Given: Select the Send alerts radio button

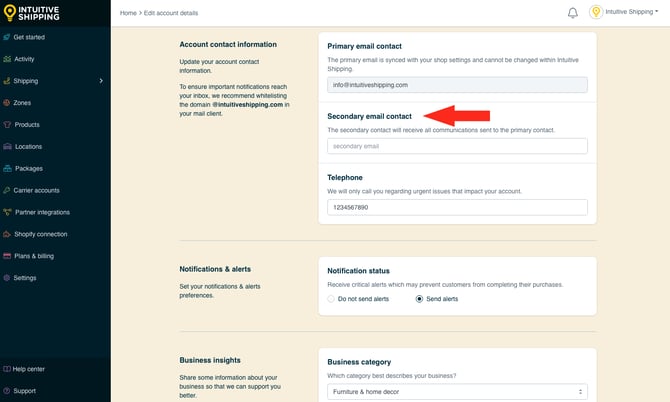Looking at the screenshot, I should 419,299.
